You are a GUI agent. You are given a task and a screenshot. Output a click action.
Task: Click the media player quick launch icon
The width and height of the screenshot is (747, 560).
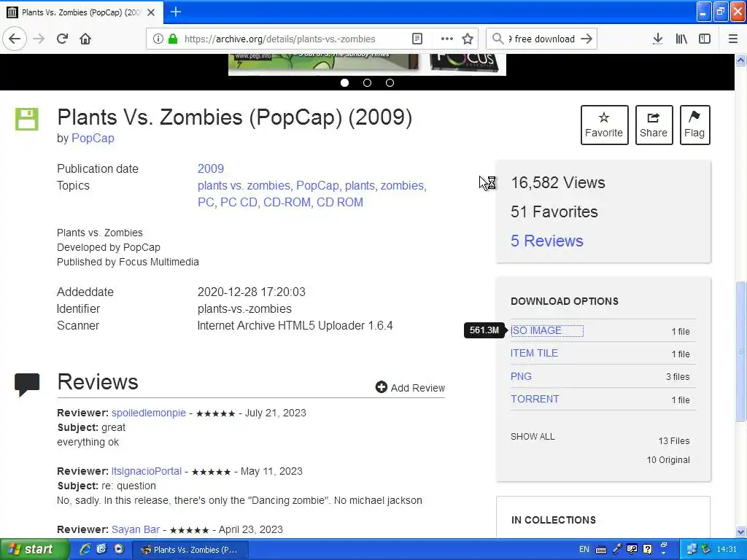click(x=119, y=549)
